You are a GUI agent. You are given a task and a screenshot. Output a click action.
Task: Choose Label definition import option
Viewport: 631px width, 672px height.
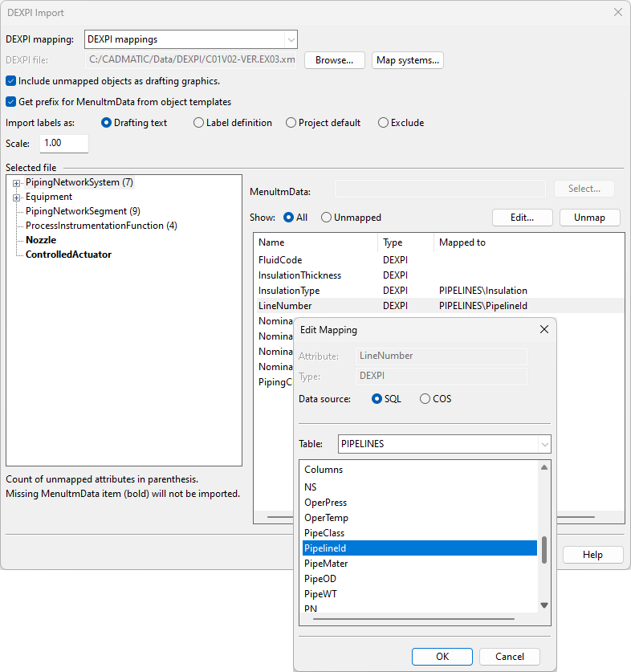[x=199, y=123]
